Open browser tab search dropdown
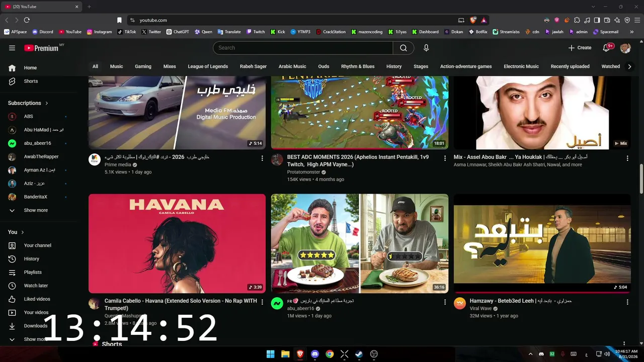This screenshot has width=644, height=362. [x=593, y=7]
